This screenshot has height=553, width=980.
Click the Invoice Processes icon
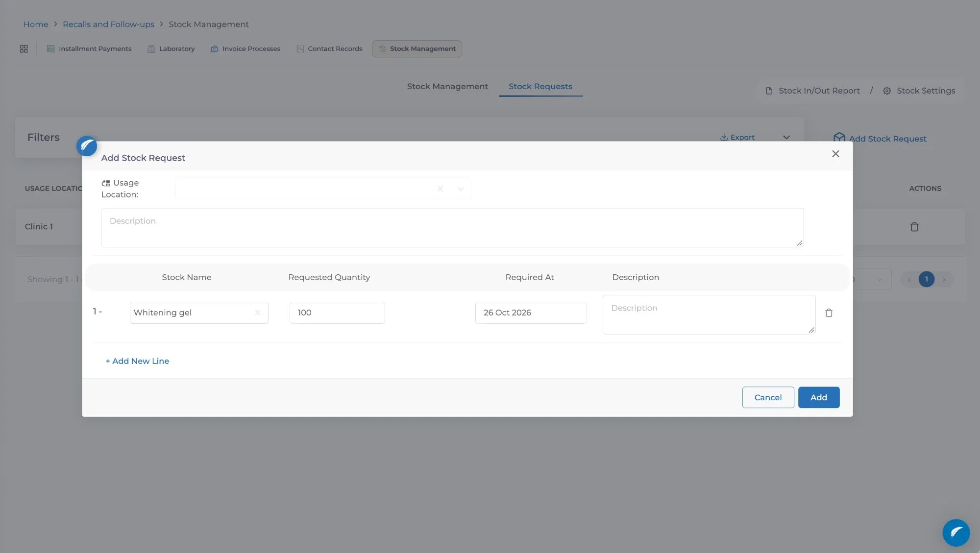[214, 49]
